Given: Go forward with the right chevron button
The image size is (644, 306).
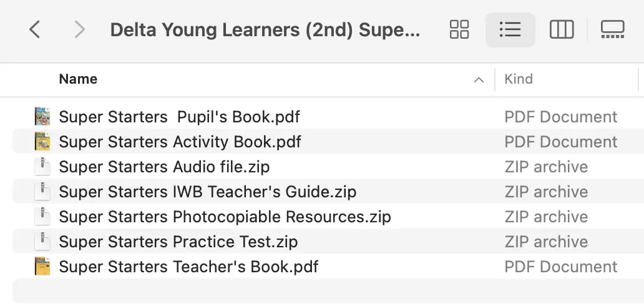Looking at the screenshot, I should [x=79, y=29].
